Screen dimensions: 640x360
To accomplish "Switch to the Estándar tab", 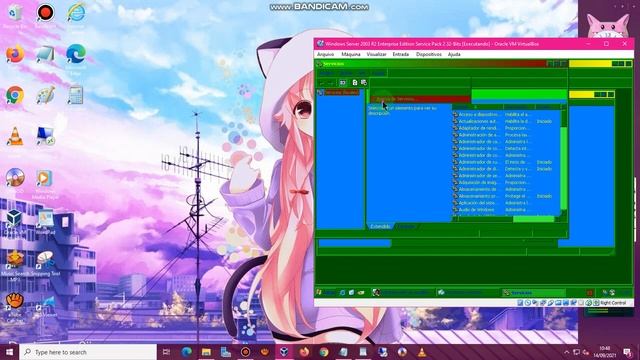I will [406, 226].
